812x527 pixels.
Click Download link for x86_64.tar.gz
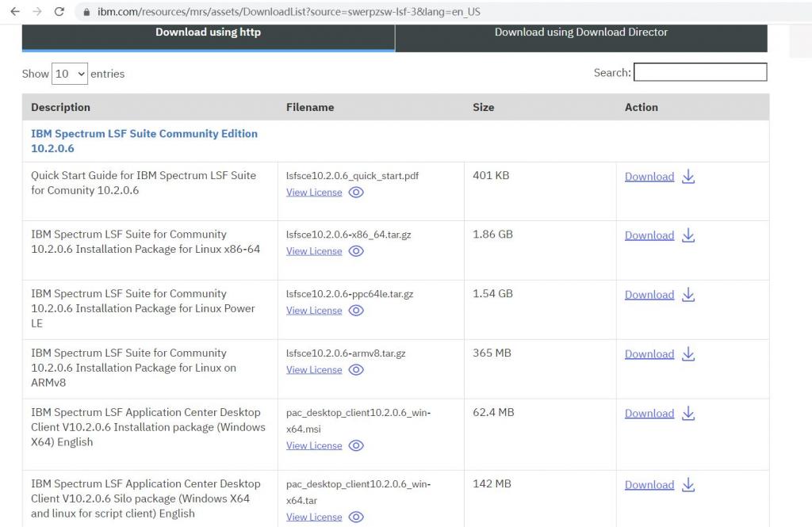pyautogui.click(x=649, y=235)
